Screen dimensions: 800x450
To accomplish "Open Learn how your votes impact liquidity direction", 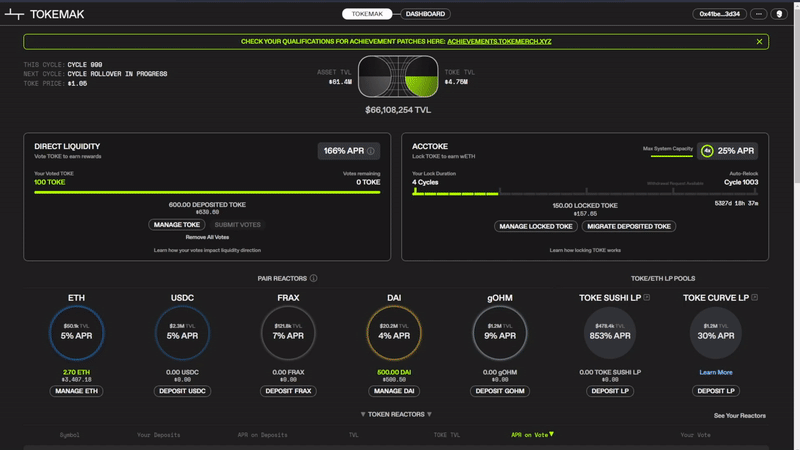I will click(x=207, y=250).
